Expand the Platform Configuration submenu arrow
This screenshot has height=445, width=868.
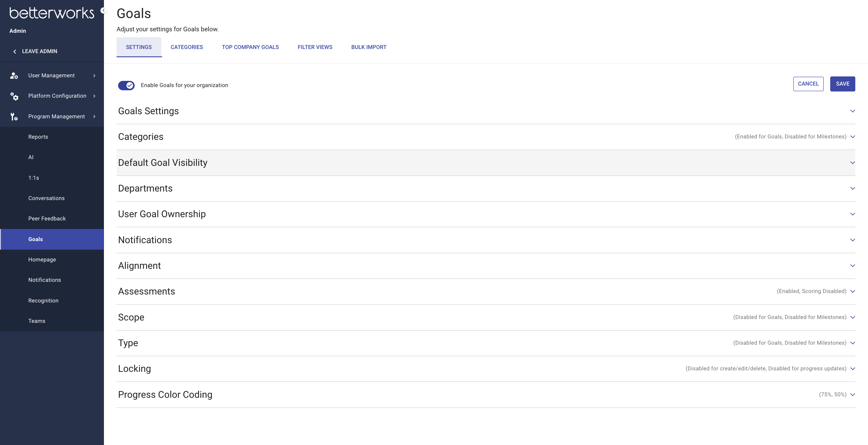pyautogui.click(x=94, y=96)
